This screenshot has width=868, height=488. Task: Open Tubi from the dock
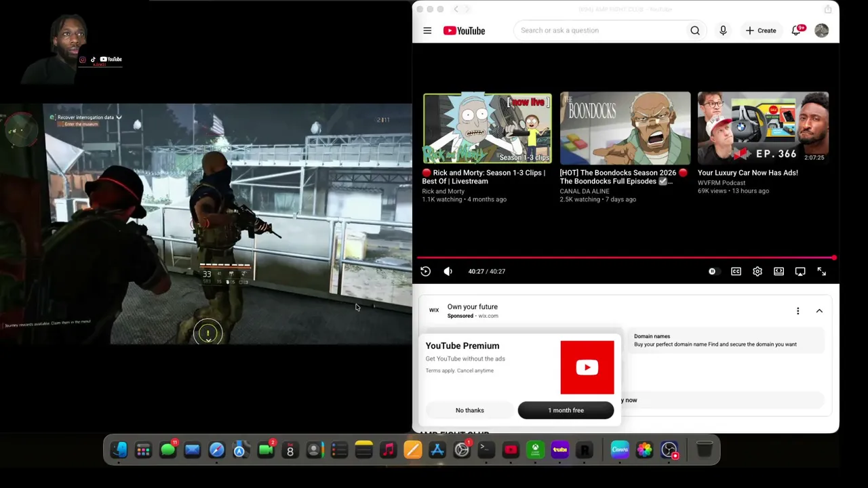coord(559,449)
